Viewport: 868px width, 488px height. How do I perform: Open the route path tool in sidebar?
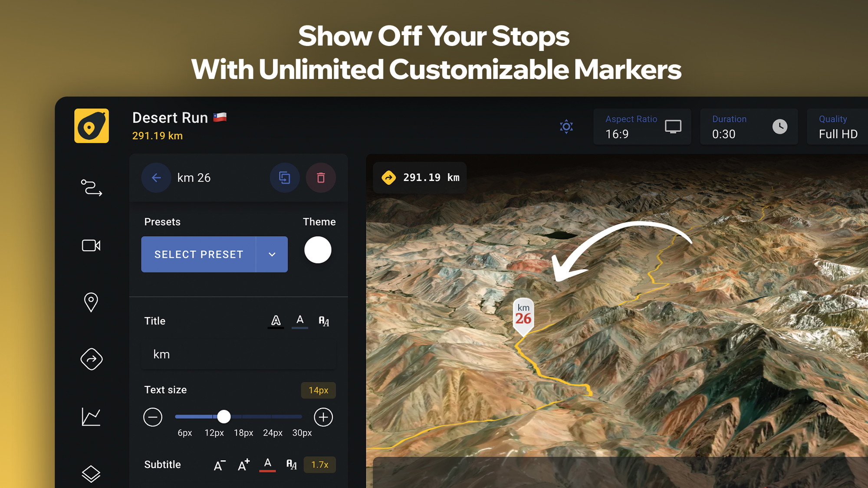pos(92,188)
